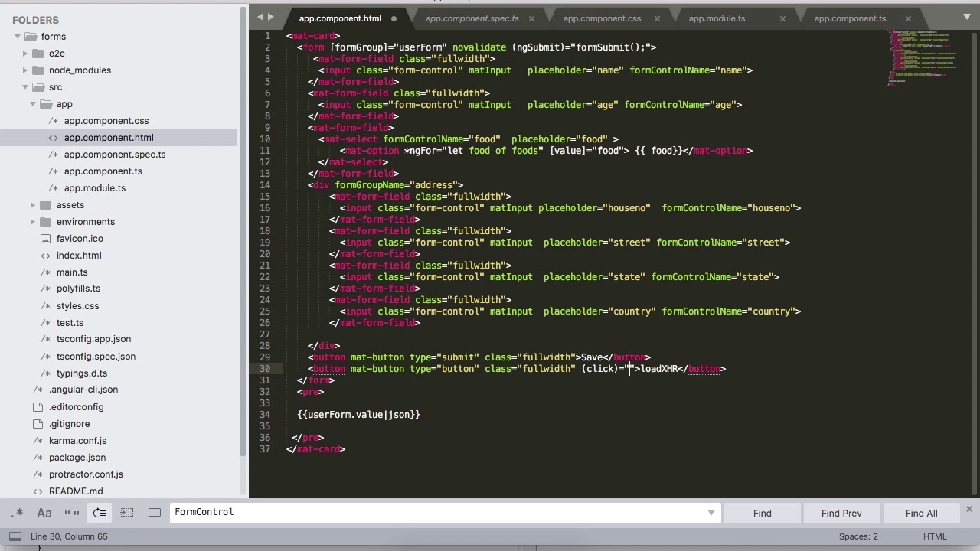Close the app.module.ts tab
The height and width of the screenshot is (551, 980).
coord(782,18)
